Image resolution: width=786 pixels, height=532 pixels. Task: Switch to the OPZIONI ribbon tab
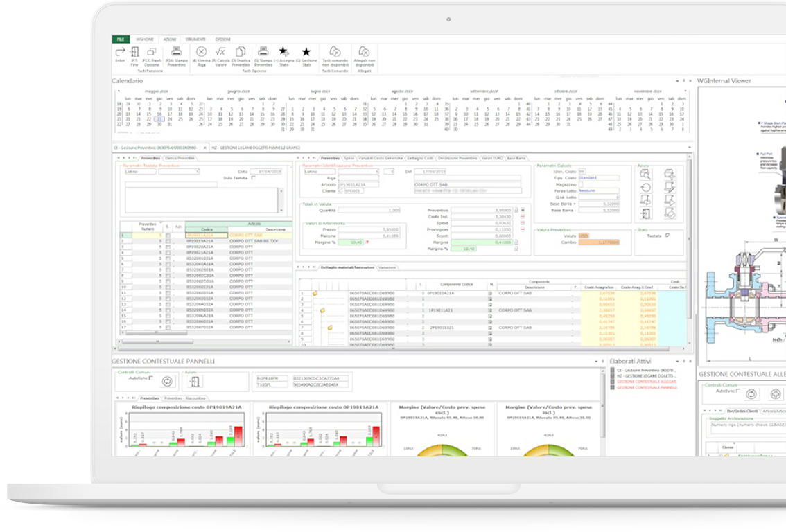[x=223, y=39]
